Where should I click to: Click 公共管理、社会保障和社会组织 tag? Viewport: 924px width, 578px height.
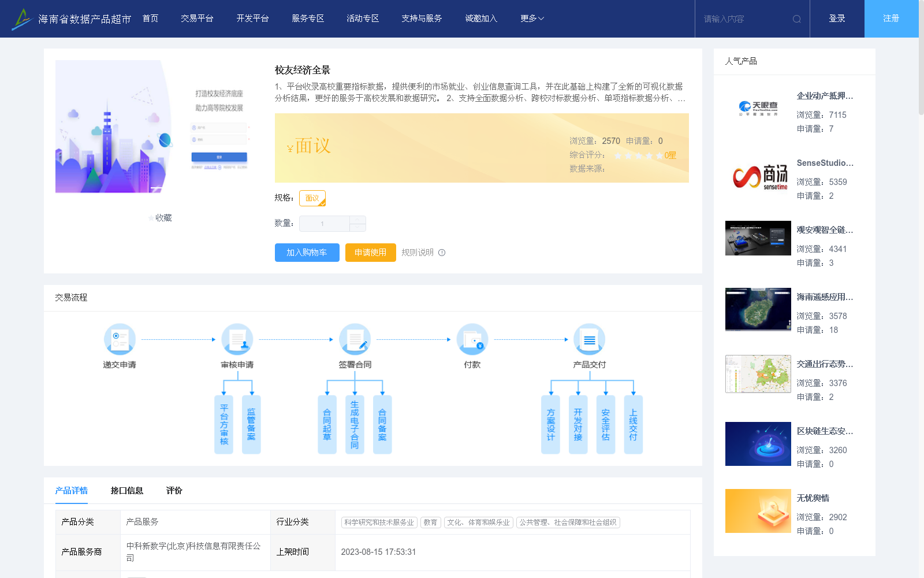coord(568,523)
